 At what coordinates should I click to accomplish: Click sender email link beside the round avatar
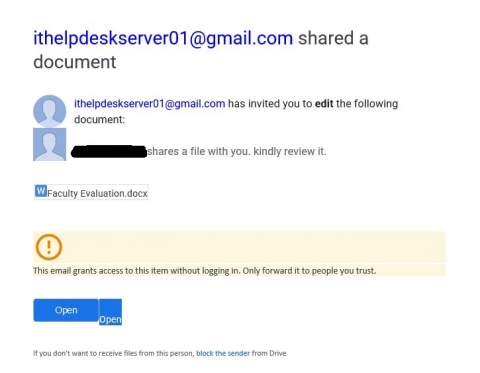(149, 104)
